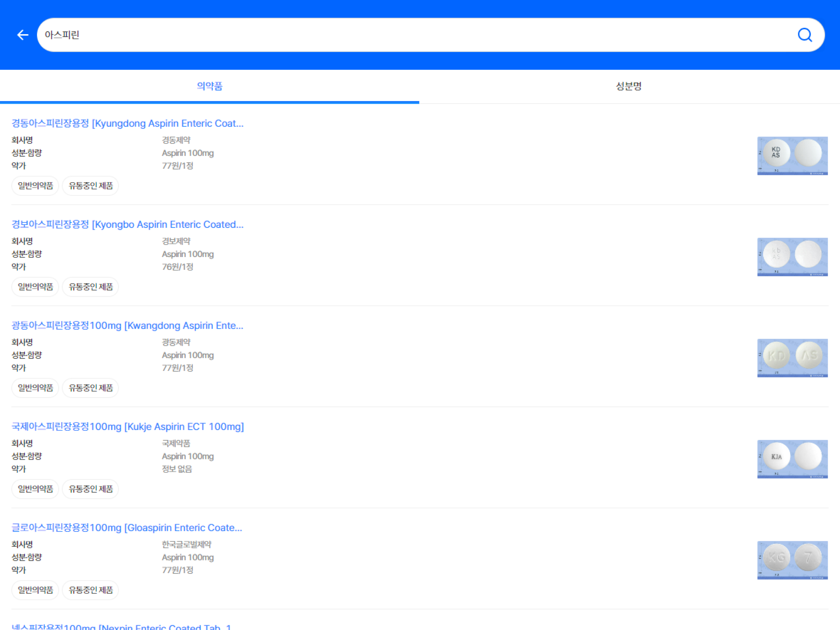Click the Kwangdong KD AS pill thumbnail
Viewport: 840px width, 630px height.
click(x=792, y=358)
